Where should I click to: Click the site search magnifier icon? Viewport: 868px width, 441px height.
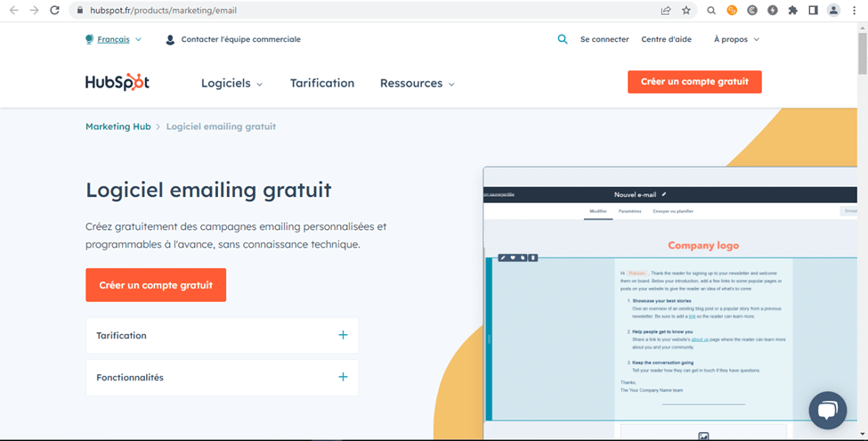pos(563,39)
